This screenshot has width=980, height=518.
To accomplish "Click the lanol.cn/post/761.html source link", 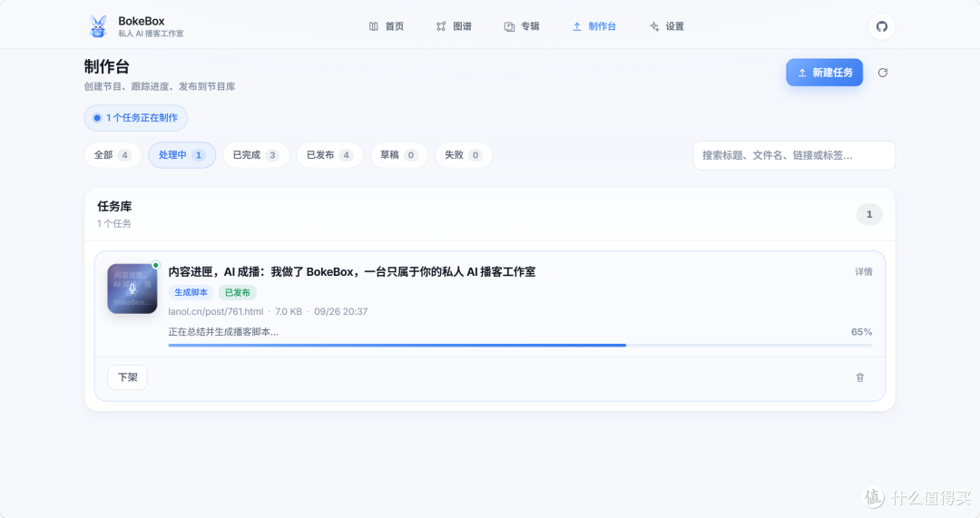I will (x=216, y=311).
